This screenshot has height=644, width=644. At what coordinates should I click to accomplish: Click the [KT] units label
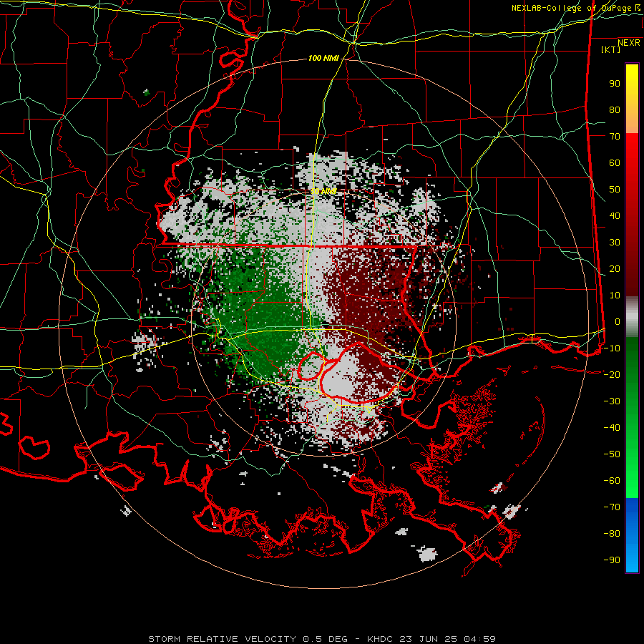[611, 49]
